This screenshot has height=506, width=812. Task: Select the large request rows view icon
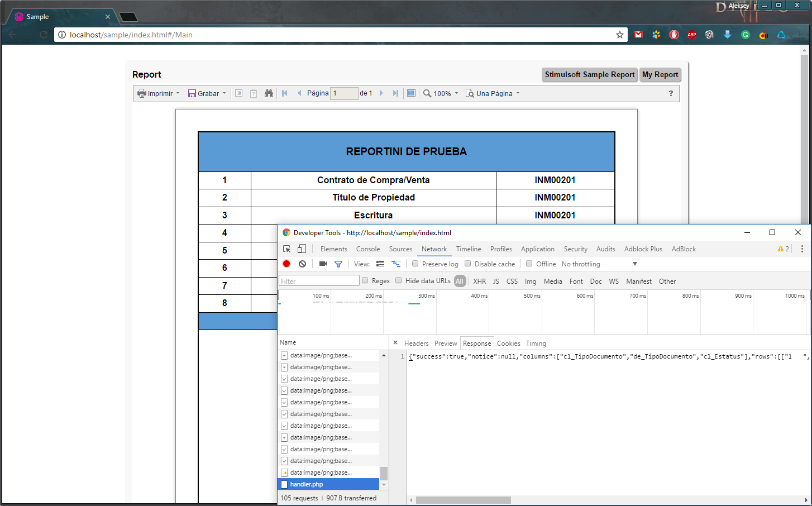click(380, 264)
